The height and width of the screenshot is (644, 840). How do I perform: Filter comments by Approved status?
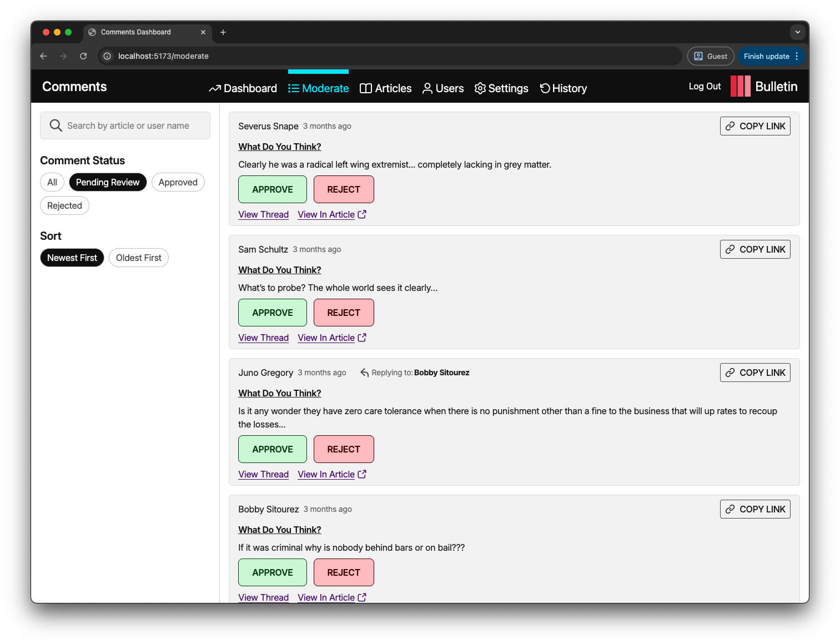(178, 182)
